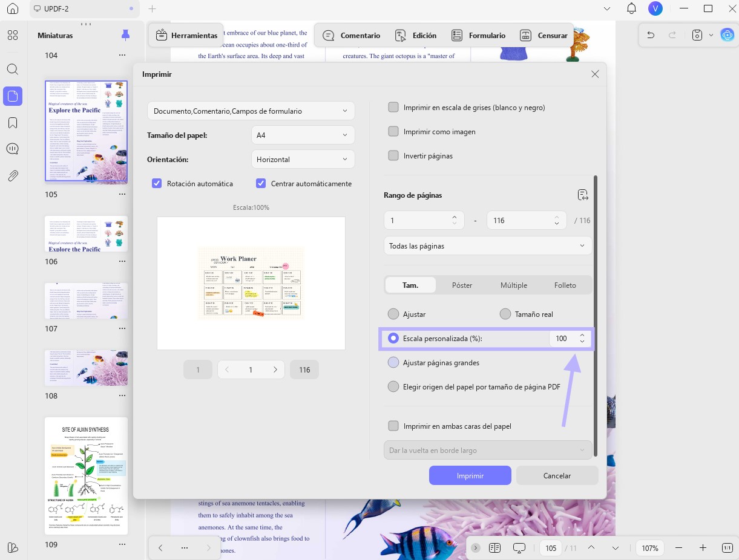
Task: Expand the save options arrow
Action: click(711, 35)
